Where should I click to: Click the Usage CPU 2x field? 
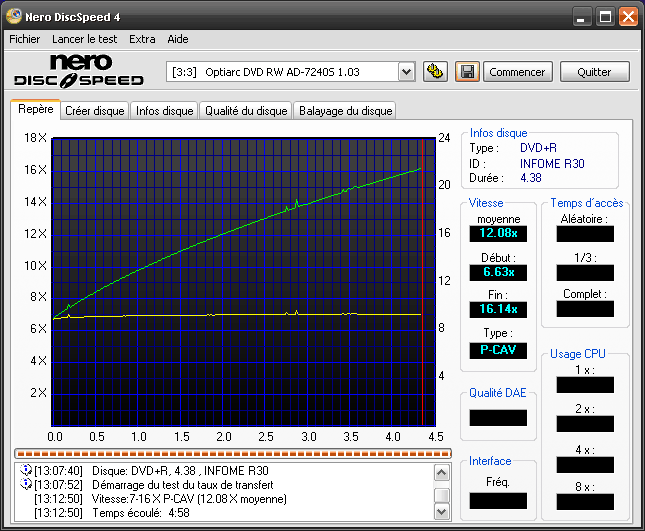[585, 424]
